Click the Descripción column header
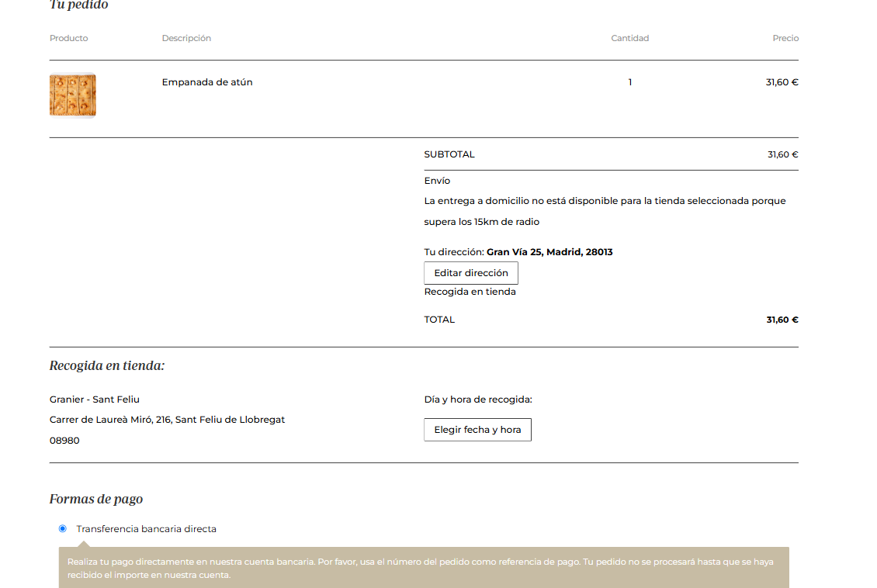This screenshot has width=877, height=588. [186, 38]
